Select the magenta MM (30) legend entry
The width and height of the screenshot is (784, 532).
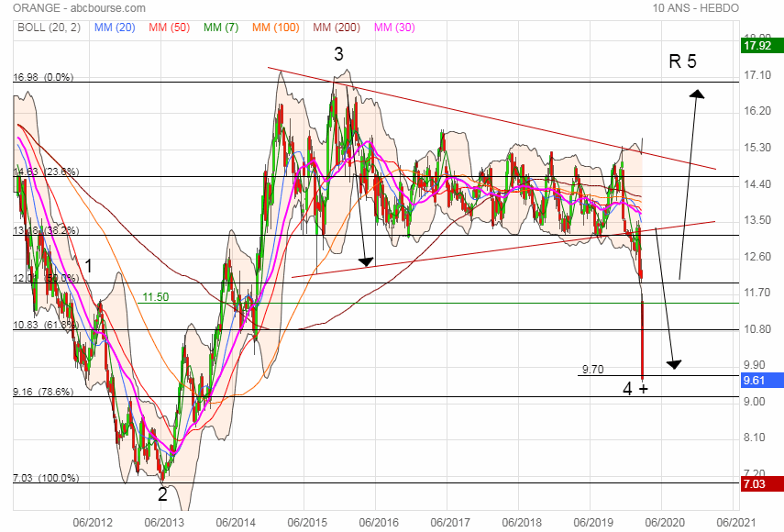click(x=394, y=28)
